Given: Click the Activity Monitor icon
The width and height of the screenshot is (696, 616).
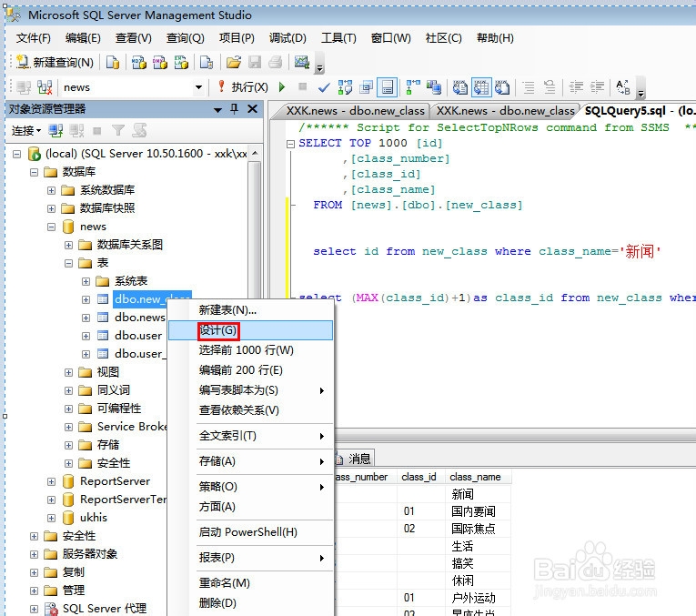Looking at the screenshot, I should pos(302,62).
